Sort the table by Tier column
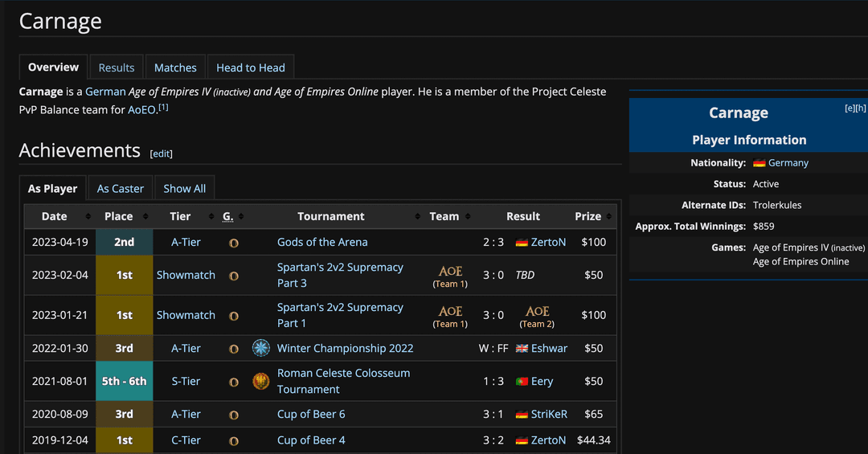The height and width of the screenshot is (454, 868). 211,216
